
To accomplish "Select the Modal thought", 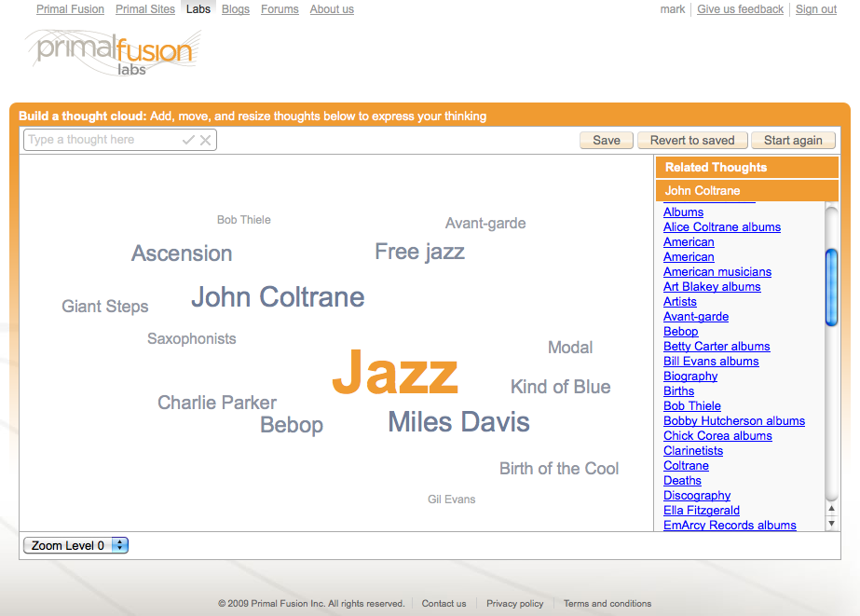I will click(570, 348).
